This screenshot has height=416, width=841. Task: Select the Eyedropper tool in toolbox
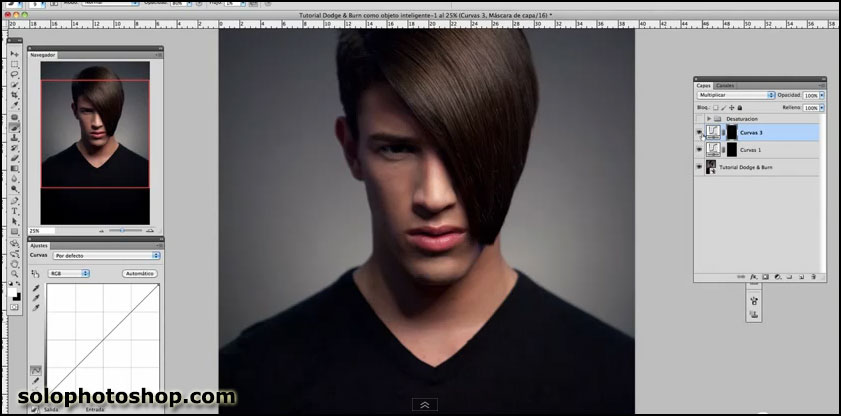[x=14, y=105]
